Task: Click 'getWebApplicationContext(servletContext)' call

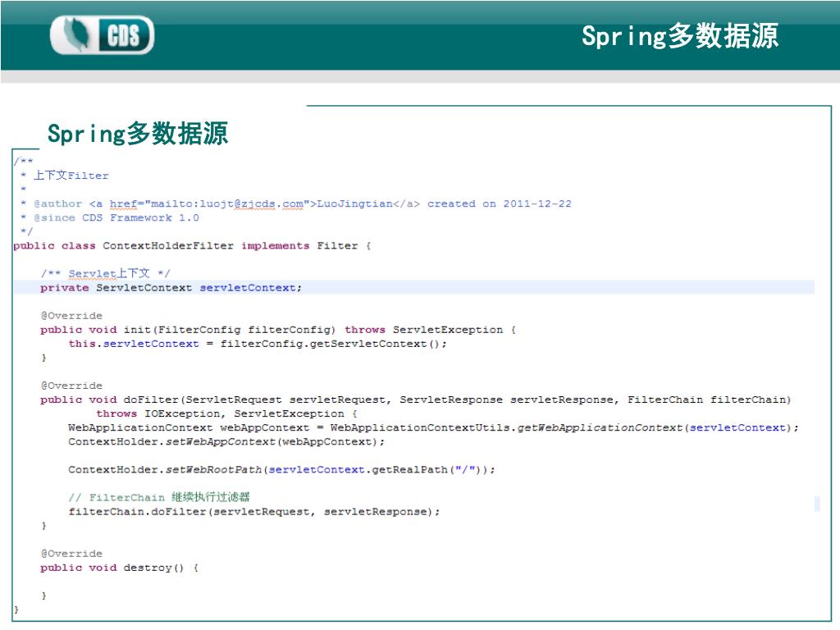Action: (654, 427)
